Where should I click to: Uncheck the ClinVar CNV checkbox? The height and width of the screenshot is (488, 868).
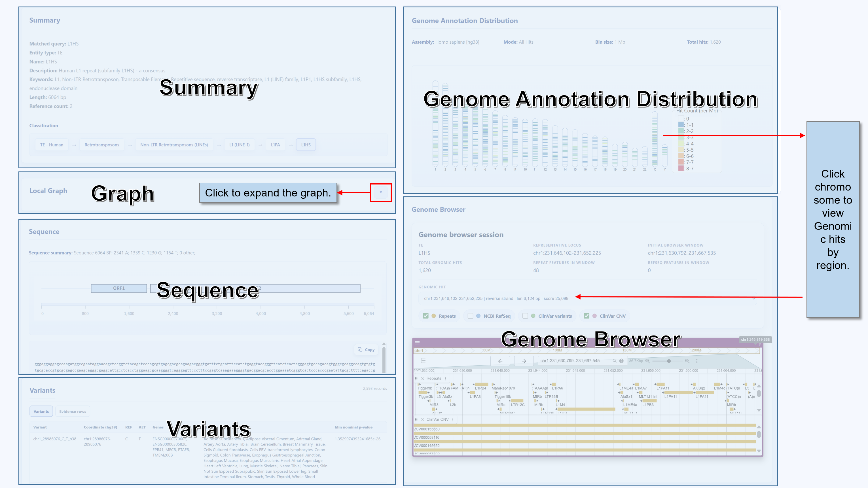click(587, 316)
